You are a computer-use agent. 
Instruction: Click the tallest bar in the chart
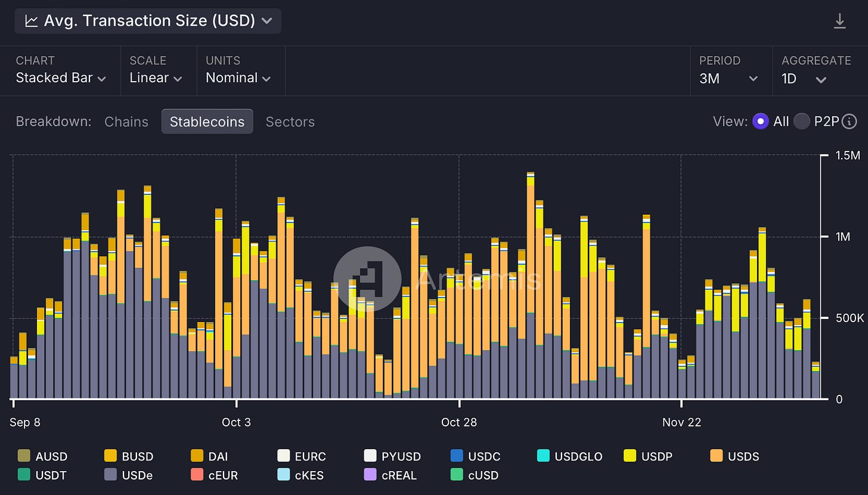coord(531,285)
